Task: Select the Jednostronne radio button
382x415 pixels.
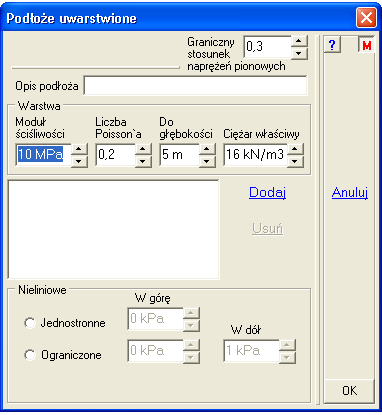Action: [x=30, y=323]
